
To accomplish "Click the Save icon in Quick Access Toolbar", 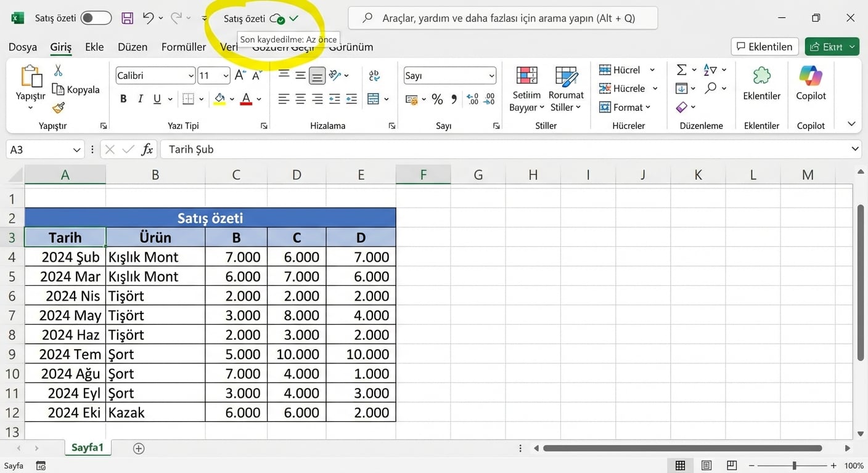I will 127,18.
